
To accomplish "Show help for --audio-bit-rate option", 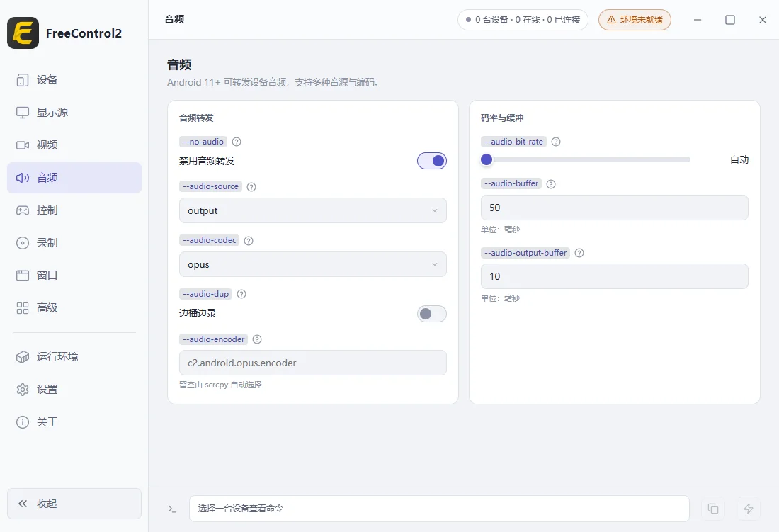I will coord(556,142).
